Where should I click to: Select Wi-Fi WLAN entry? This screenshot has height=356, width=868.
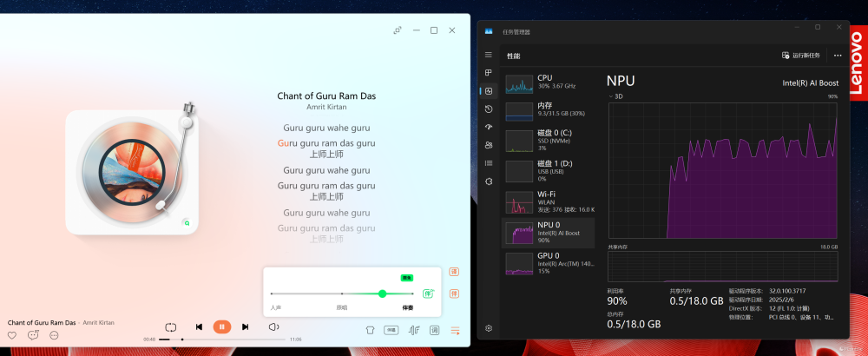point(548,202)
